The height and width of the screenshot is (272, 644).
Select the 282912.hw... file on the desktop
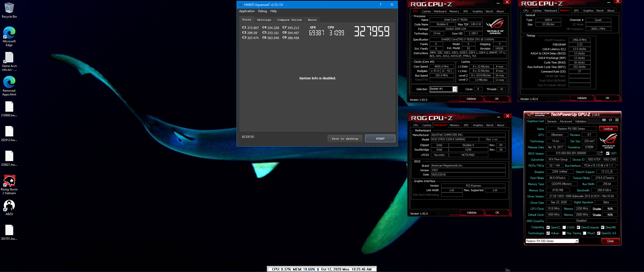coord(9,134)
